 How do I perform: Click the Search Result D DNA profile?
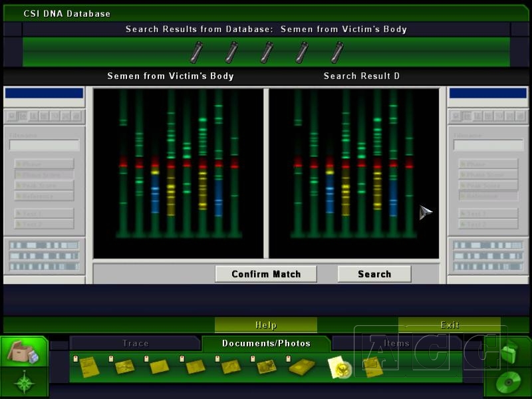pos(354,174)
